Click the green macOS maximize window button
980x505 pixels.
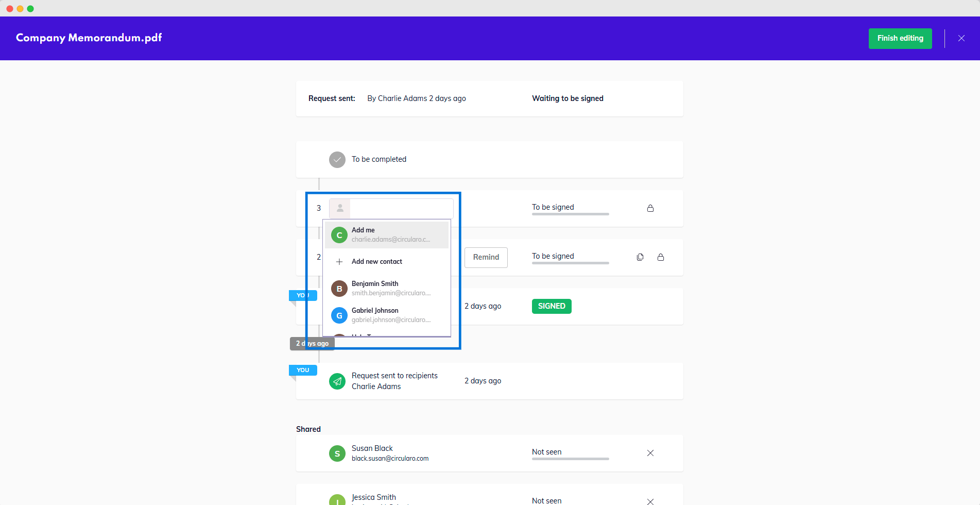pyautogui.click(x=30, y=9)
